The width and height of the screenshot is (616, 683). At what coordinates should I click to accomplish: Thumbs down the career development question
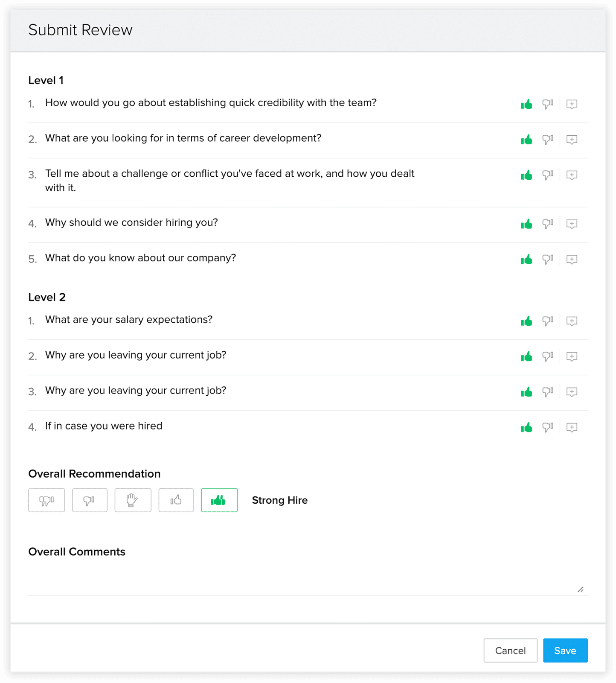[x=548, y=140]
